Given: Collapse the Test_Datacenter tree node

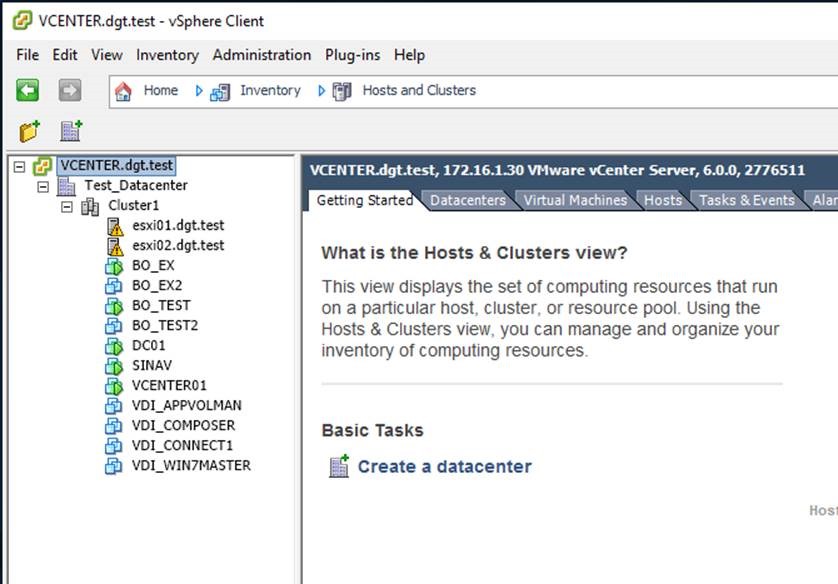Looking at the screenshot, I should (x=43, y=186).
